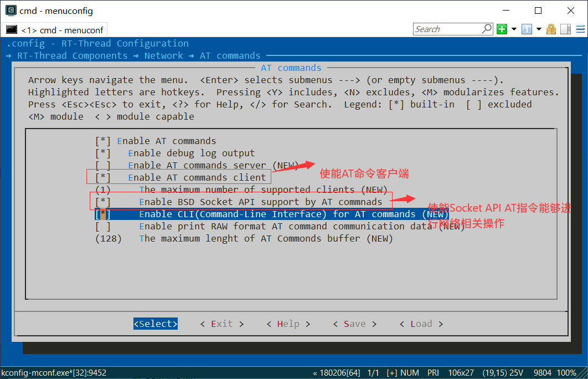The height and width of the screenshot is (379, 588).
Task: Click the 100% zoom status entry
Action: [x=566, y=373]
